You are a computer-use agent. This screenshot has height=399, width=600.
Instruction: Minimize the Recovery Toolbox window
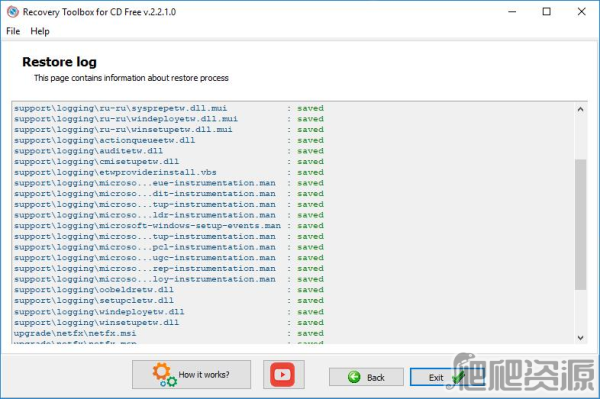point(512,12)
